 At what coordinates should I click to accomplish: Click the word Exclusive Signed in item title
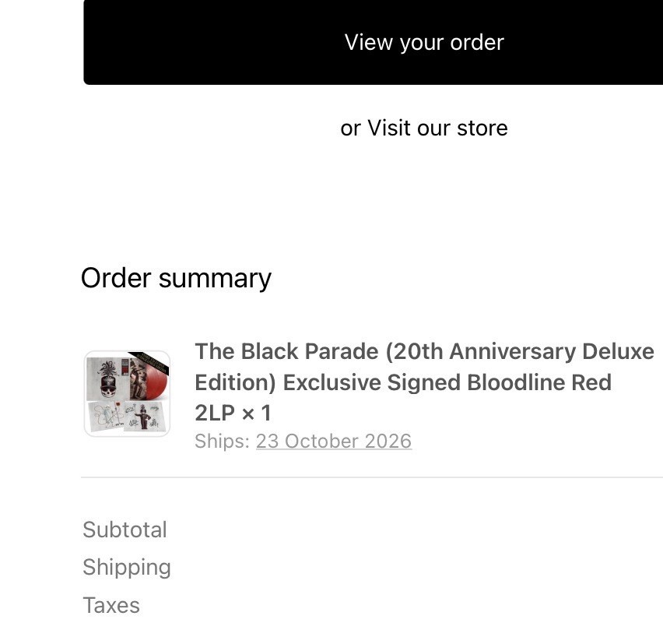point(373,382)
